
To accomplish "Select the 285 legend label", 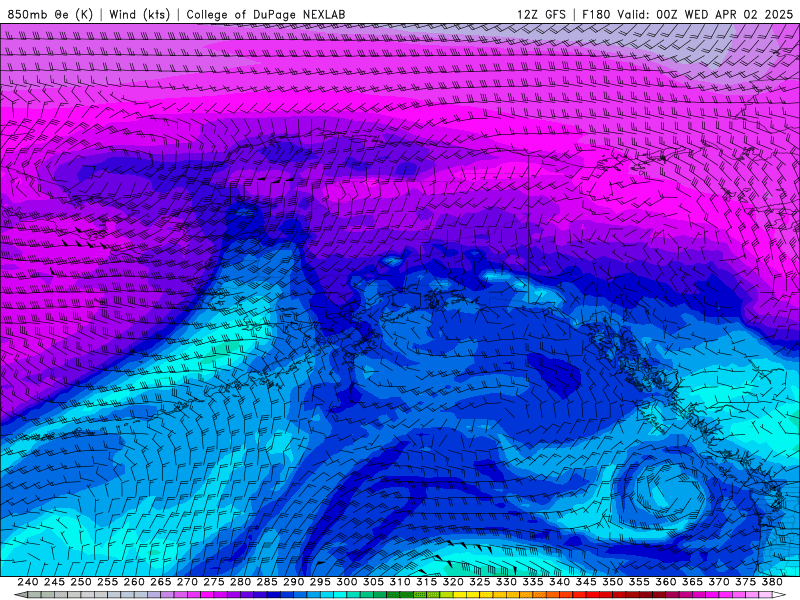I will pyautogui.click(x=267, y=582).
